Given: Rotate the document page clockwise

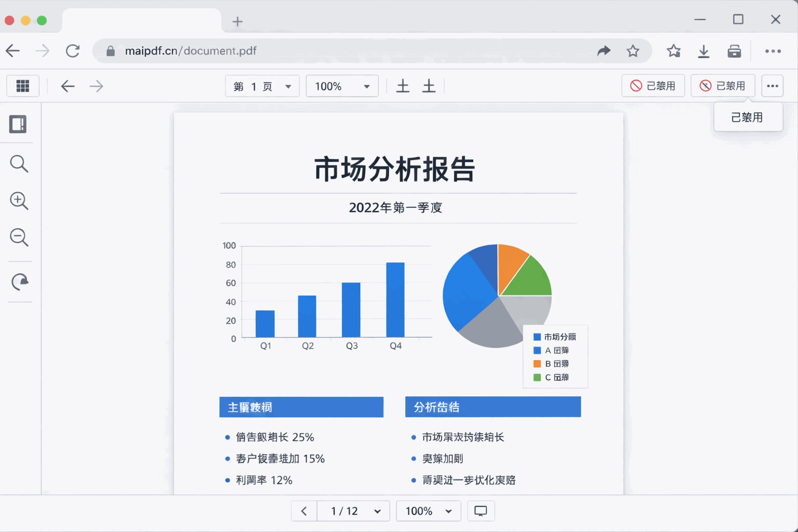Looking at the screenshot, I should [x=19, y=282].
